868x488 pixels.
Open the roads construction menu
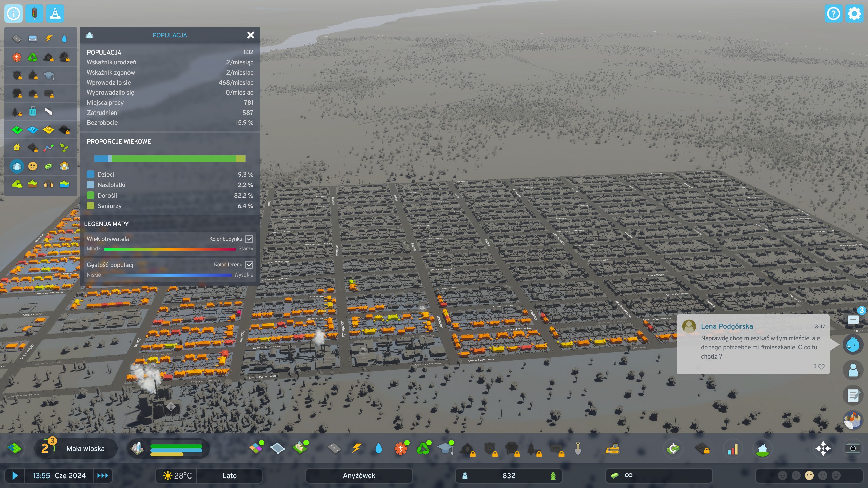click(334, 448)
